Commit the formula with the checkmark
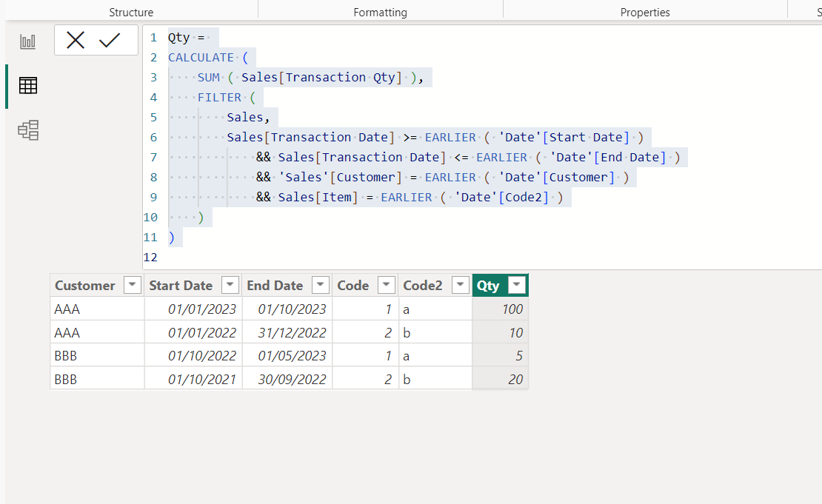 110,40
